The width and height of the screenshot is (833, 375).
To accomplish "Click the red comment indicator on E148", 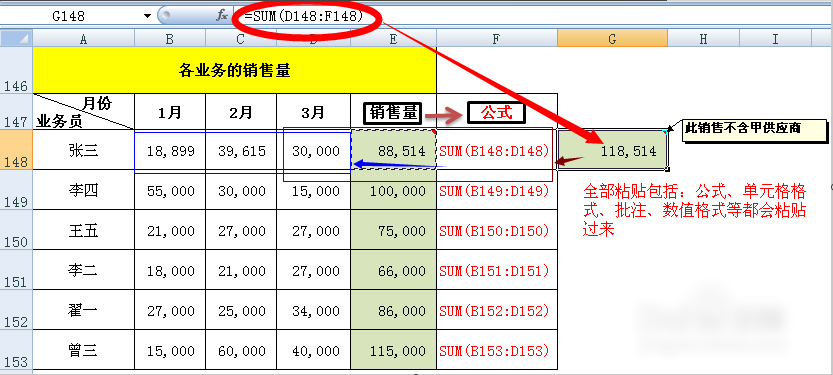I will [x=434, y=132].
